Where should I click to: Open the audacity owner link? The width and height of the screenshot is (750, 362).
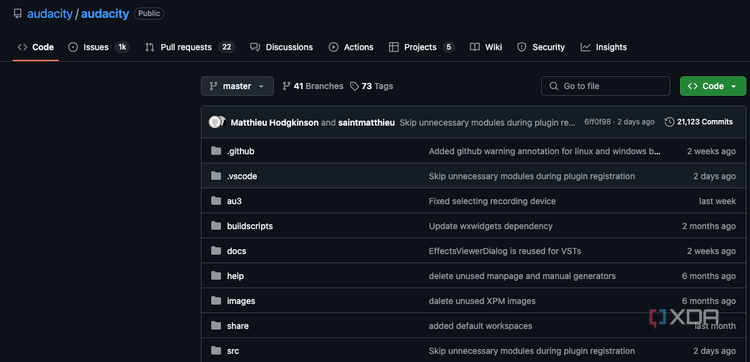(x=49, y=14)
